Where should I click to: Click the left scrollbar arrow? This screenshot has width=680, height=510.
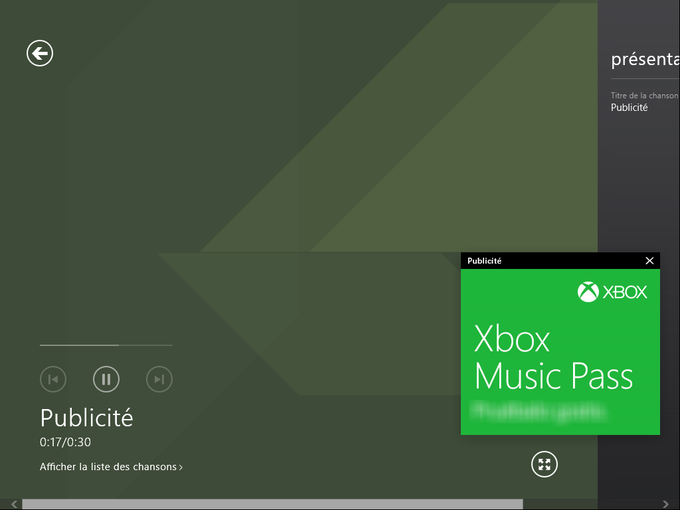click(x=13, y=504)
